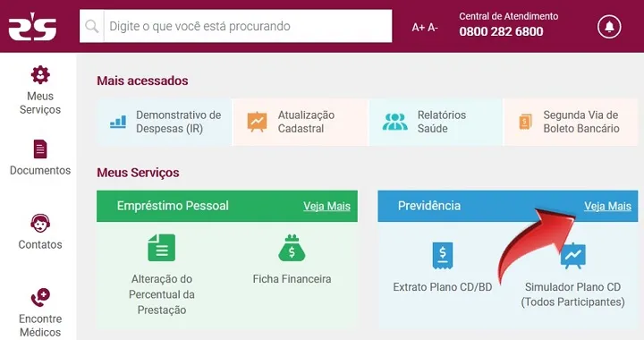The height and width of the screenshot is (340, 644).
Task: Click the search magnifier icon
Action: 91,26
